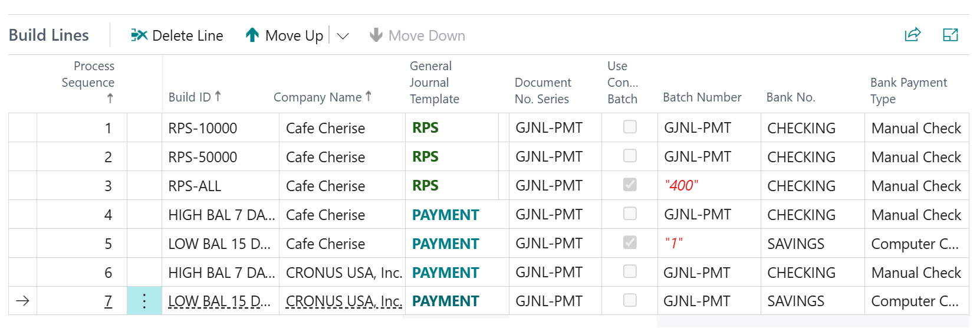Toggle Use Con... Batch checkbox for RPS-10000

630,127
